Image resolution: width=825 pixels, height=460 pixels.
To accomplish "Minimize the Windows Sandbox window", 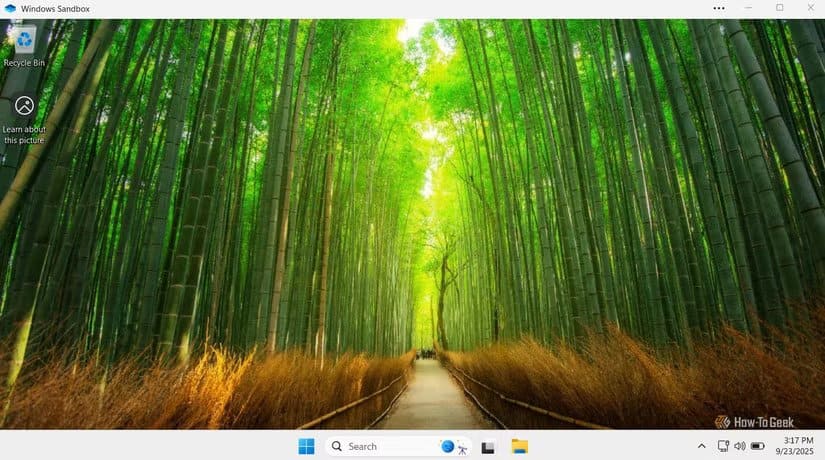I will click(x=748, y=8).
